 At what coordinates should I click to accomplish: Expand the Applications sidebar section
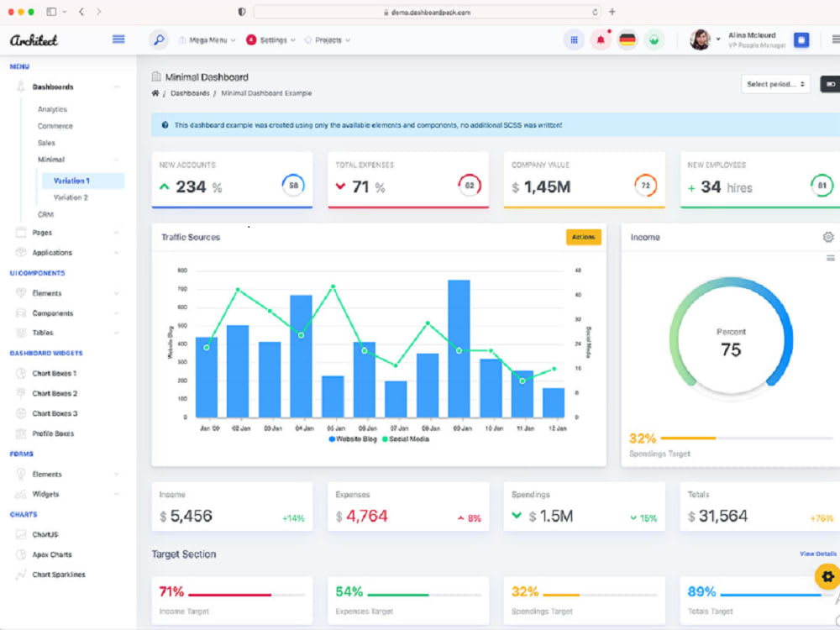pos(116,252)
